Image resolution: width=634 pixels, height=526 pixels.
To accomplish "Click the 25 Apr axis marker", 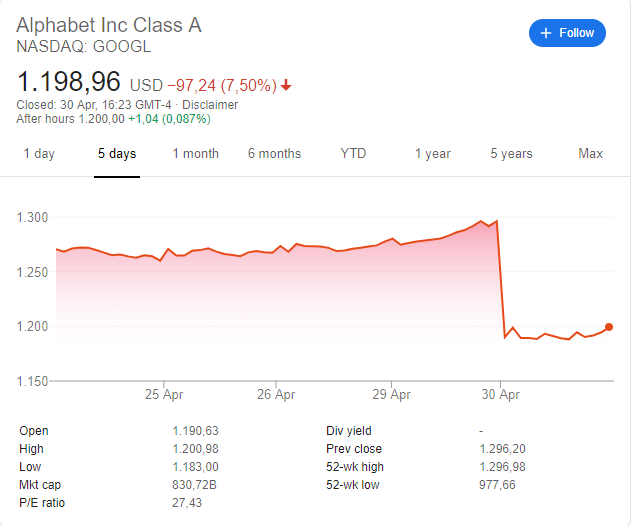I will 164,394.
